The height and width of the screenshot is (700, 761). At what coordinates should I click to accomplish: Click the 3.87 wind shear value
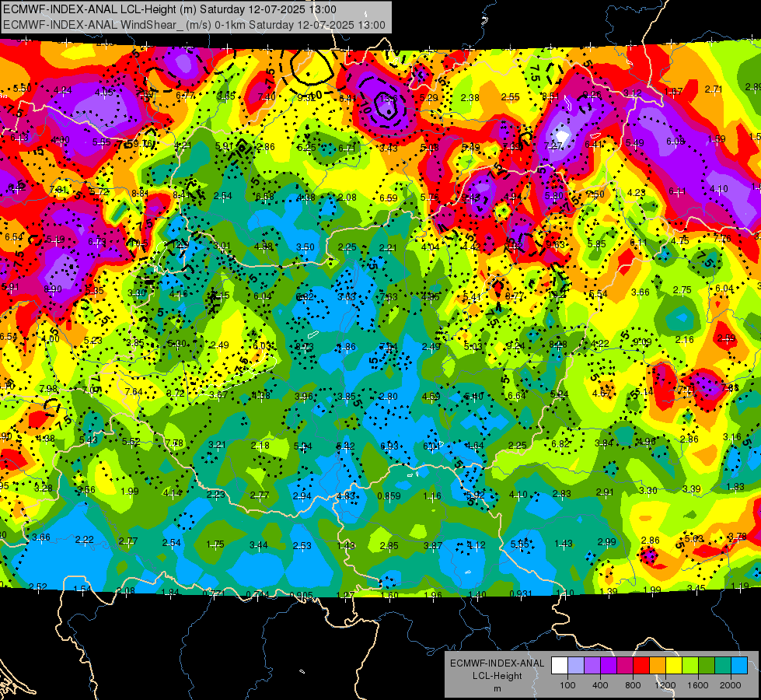click(x=432, y=546)
